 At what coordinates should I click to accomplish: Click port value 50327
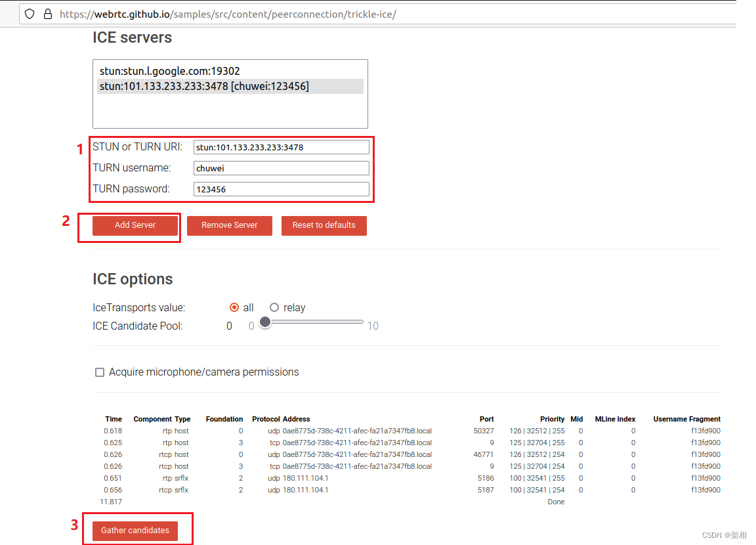[484, 431]
